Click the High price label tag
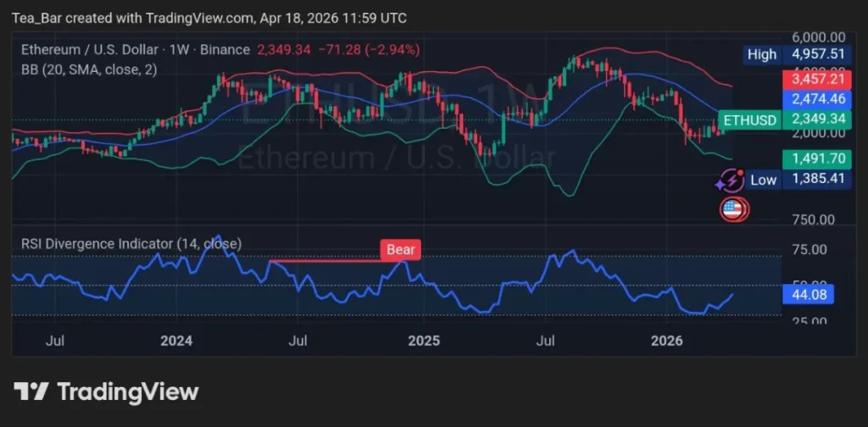This screenshot has width=868, height=427. coord(761,55)
